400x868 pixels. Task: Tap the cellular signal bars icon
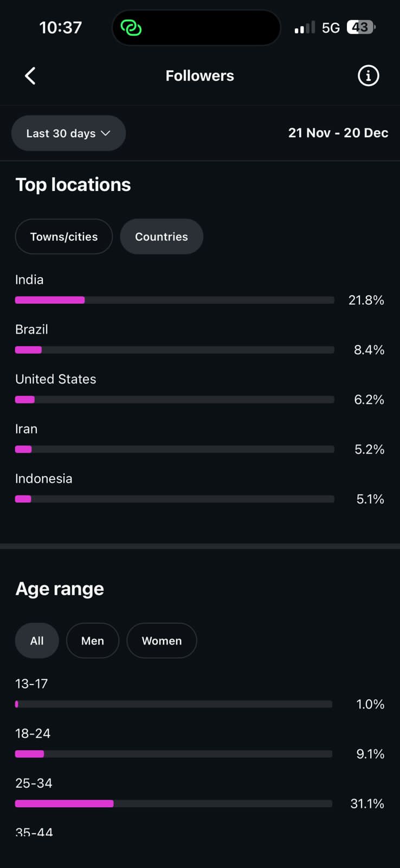tap(304, 28)
